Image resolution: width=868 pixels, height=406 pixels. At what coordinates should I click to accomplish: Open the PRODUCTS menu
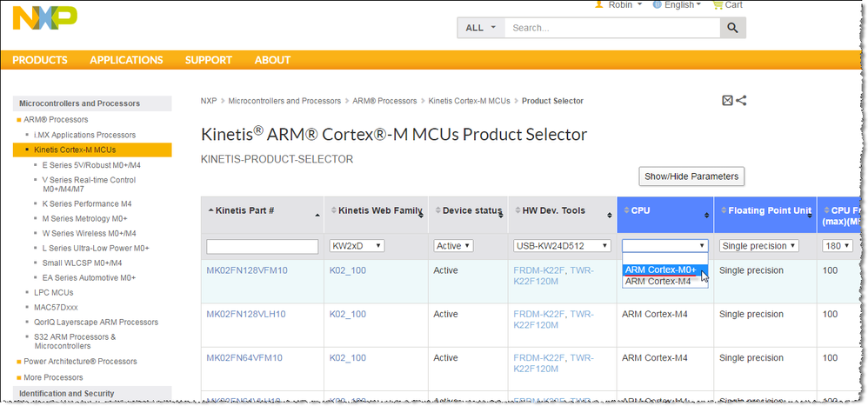[x=39, y=60]
